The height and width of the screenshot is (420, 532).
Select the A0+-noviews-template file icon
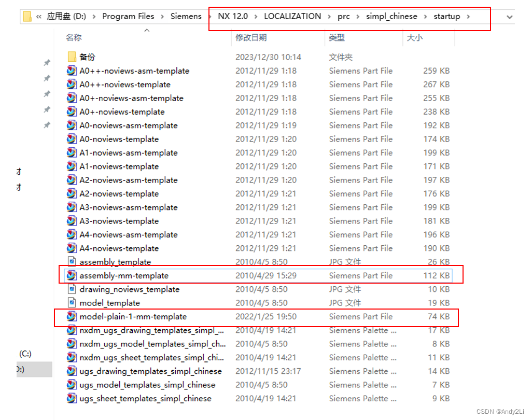(x=72, y=111)
